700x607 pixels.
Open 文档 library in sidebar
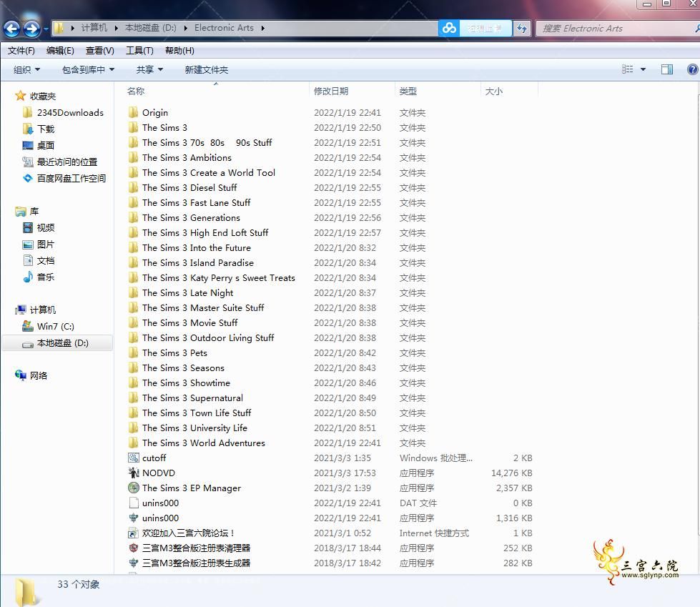46,261
